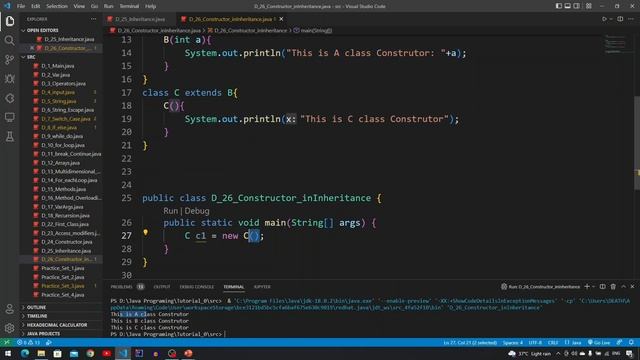Close D_26 file in Open Editors list
The width and height of the screenshot is (640, 360).
[32, 48]
